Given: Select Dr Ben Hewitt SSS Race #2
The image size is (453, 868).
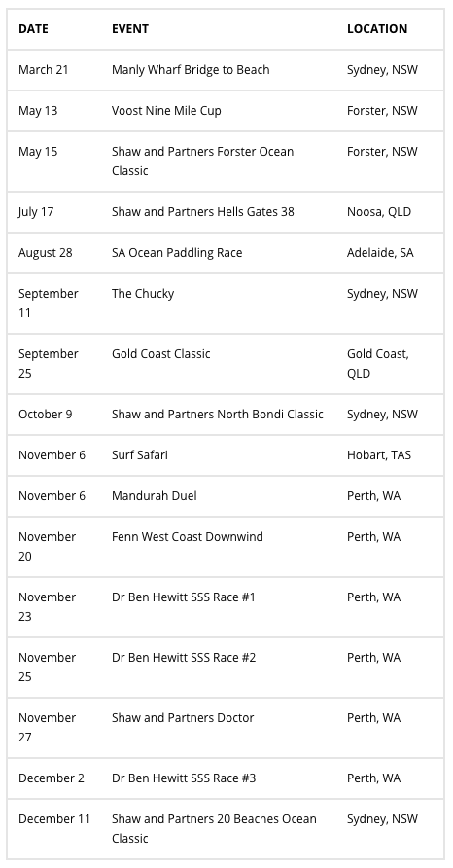Looking at the screenshot, I should coord(184,658).
